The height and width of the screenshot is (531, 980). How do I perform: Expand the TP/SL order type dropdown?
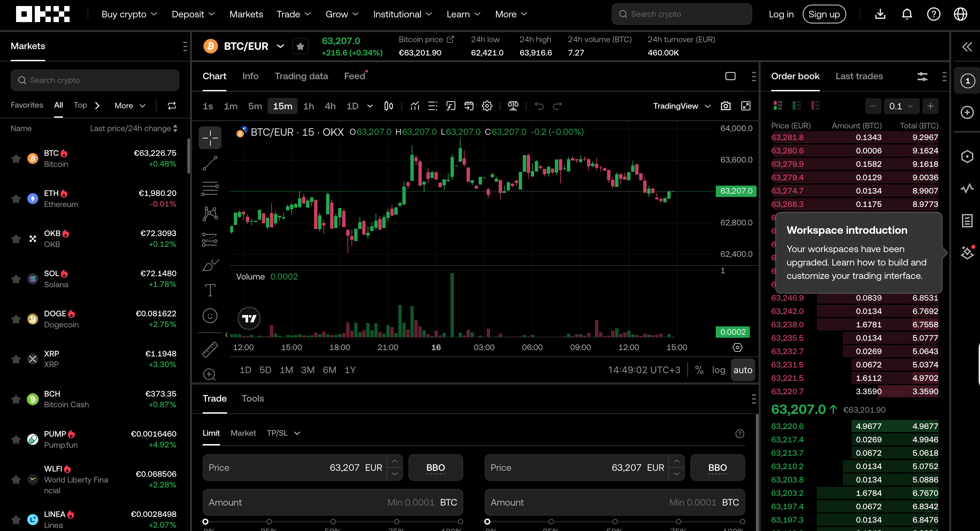click(x=283, y=433)
